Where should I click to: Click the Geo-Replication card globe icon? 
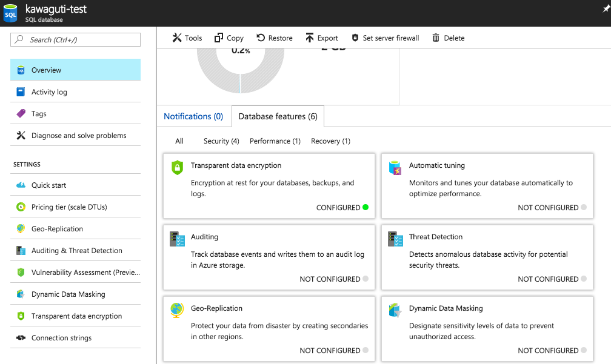click(x=177, y=310)
